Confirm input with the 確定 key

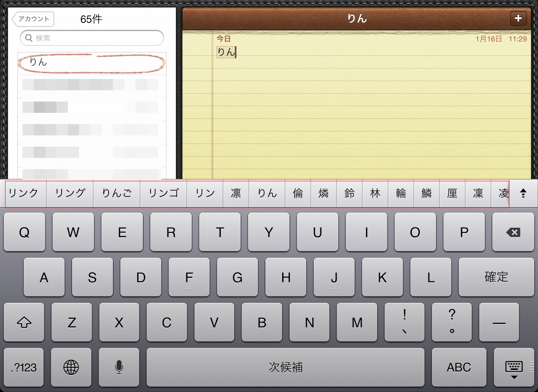click(496, 277)
